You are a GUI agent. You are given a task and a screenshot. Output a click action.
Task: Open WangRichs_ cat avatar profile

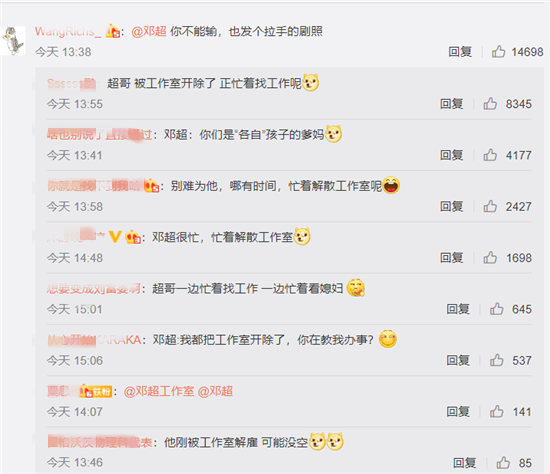pyautogui.click(x=13, y=40)
